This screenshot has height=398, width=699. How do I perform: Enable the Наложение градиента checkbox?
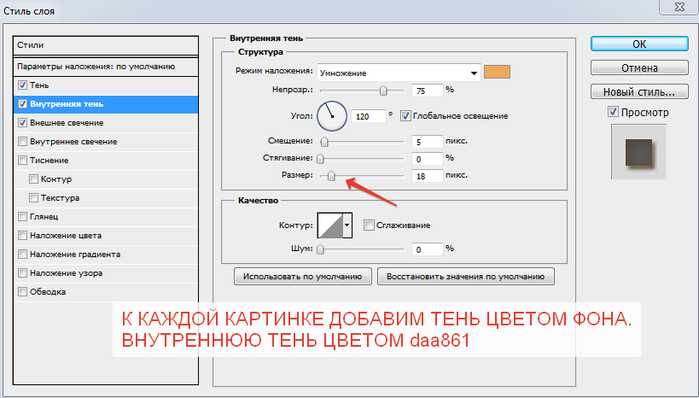tap(22, 254)
